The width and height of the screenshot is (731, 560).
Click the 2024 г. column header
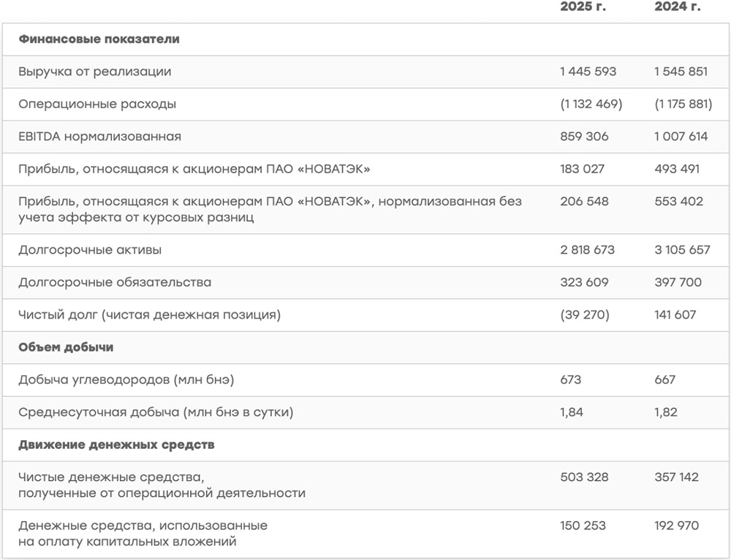click(x=677, y=7)
